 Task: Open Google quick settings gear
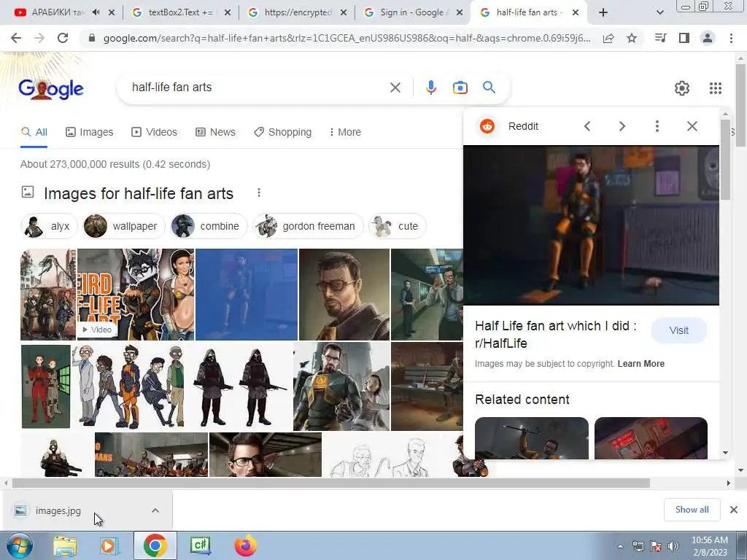pos(682,88)
